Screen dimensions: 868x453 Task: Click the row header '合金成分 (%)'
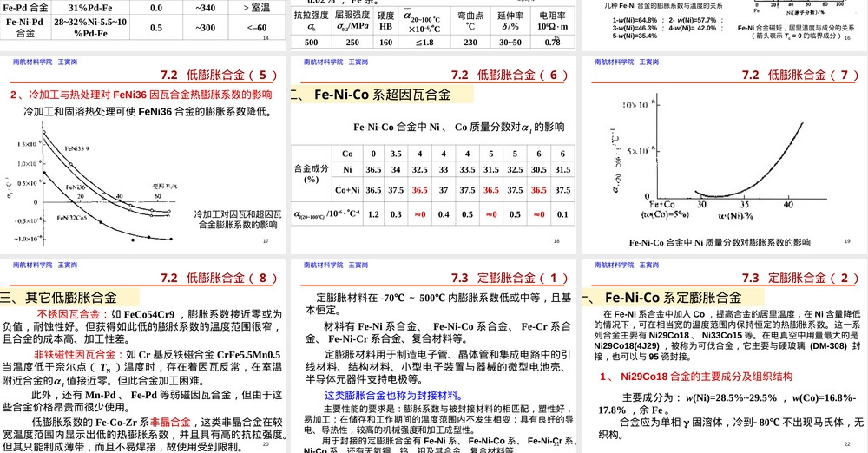[311, 174]
